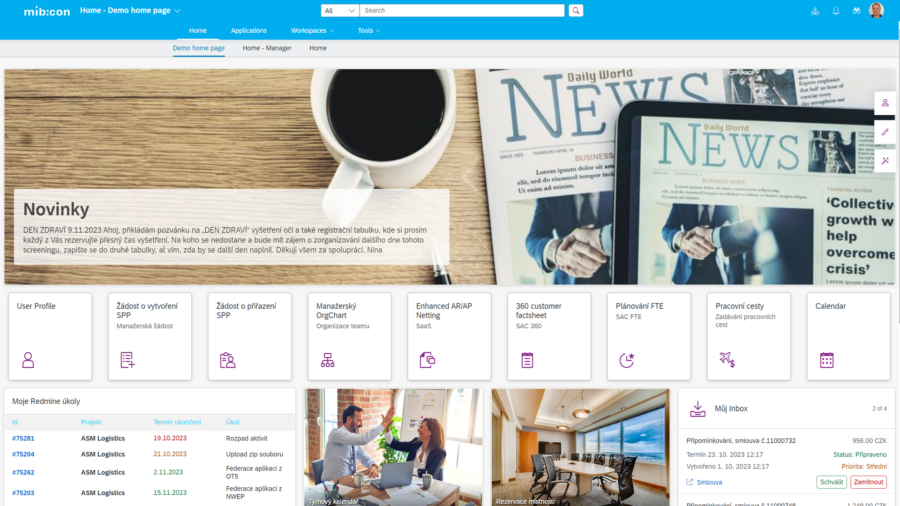Open the Pracovní cesty tile
900x506 pixels.
pos(748,336)
